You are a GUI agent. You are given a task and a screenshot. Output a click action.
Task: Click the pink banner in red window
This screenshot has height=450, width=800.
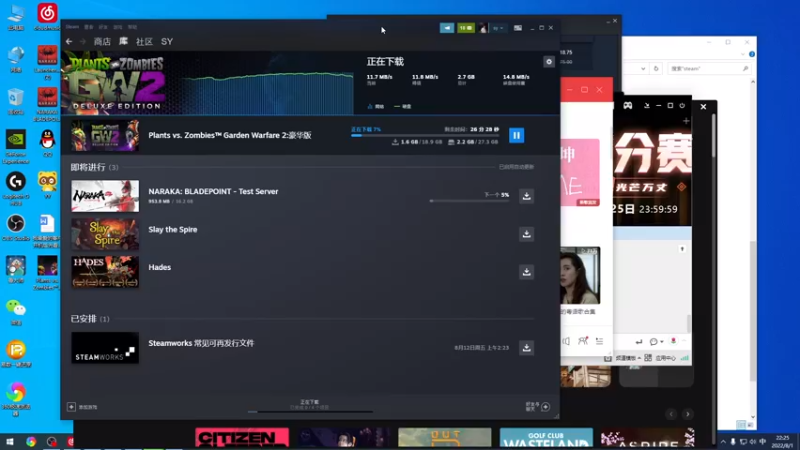tap(581, 172)
